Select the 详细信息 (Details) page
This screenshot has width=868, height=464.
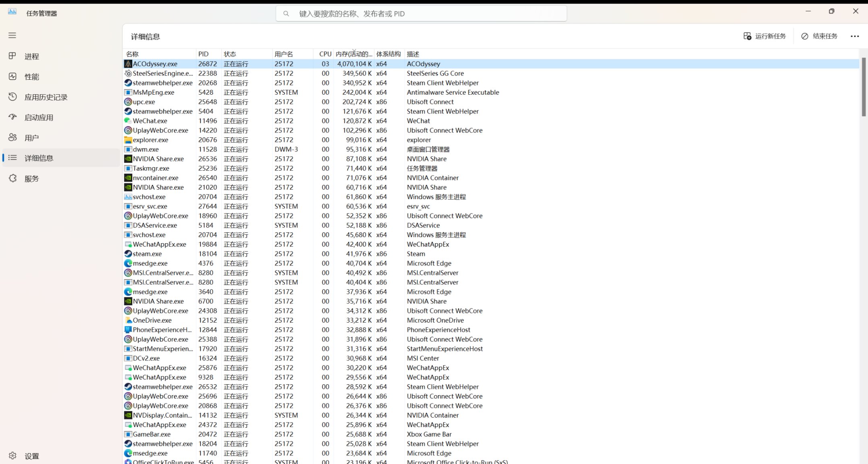60,158
